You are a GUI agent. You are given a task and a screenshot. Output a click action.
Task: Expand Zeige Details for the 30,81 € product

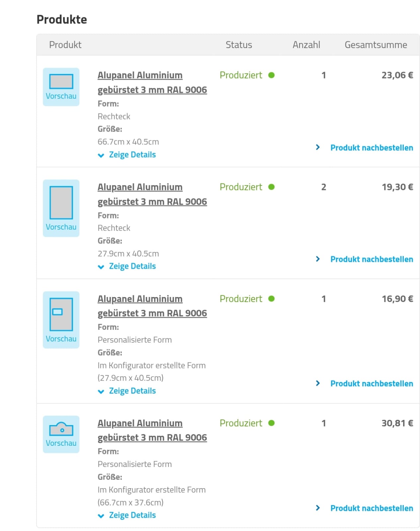[132, 515]
